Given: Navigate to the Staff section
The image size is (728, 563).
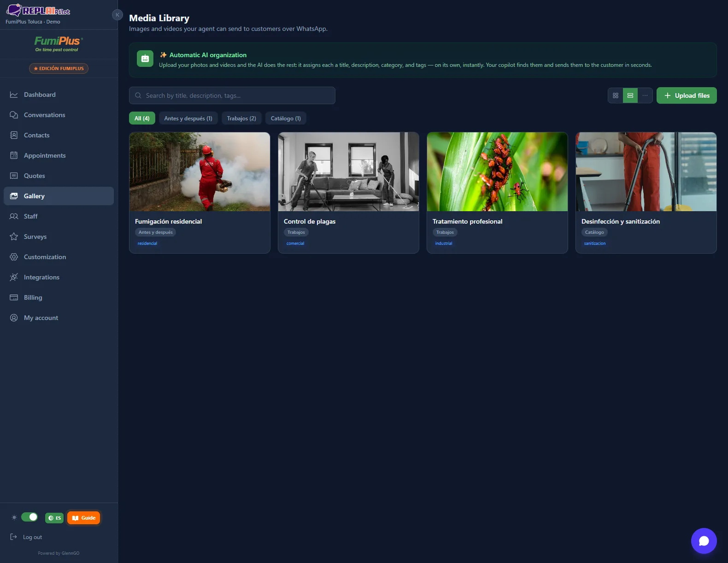Looking at the screenshot, I should (x=59, y=216).
